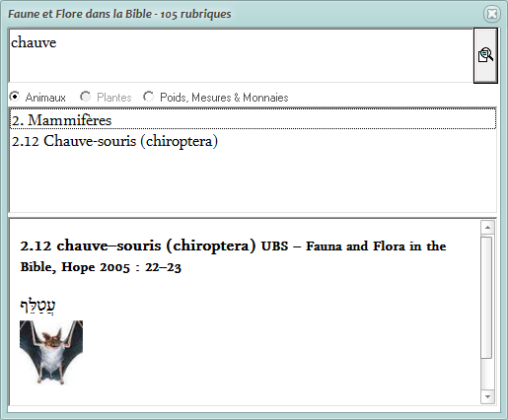Click the article scrollbar down arrow

point(487,396)
